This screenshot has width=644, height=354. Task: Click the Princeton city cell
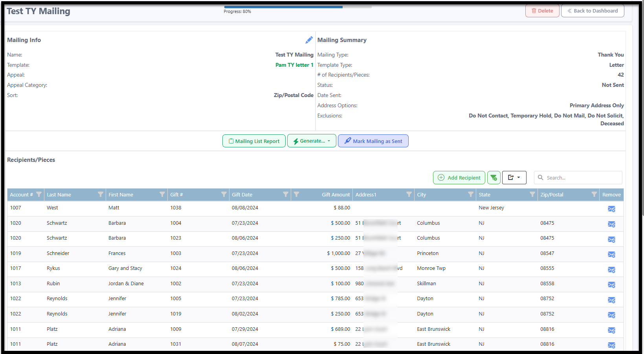427,253
